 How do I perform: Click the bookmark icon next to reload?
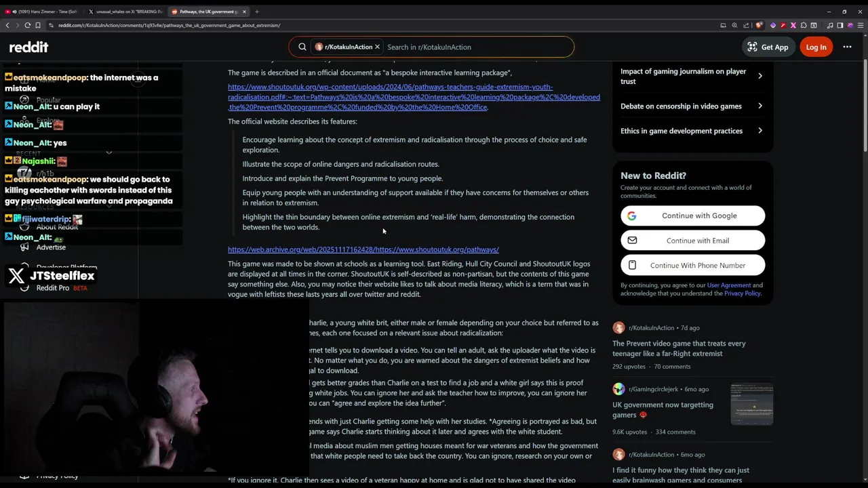38,25
